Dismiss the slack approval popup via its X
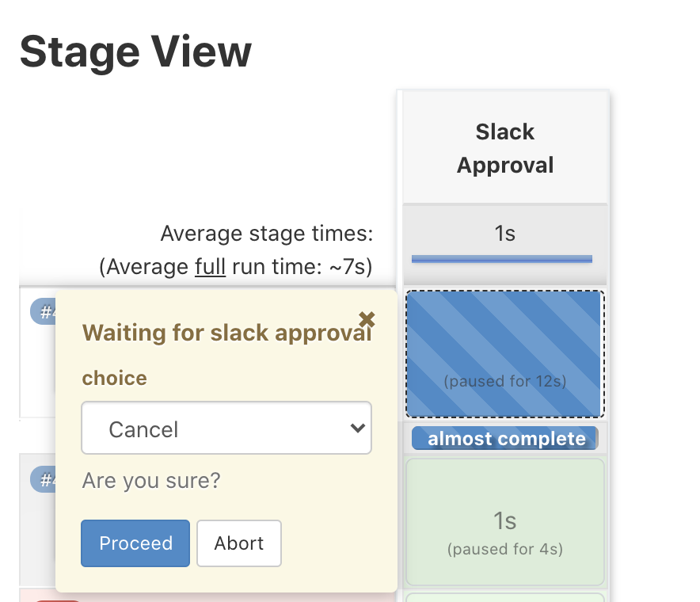 click(x=366, y=321)
